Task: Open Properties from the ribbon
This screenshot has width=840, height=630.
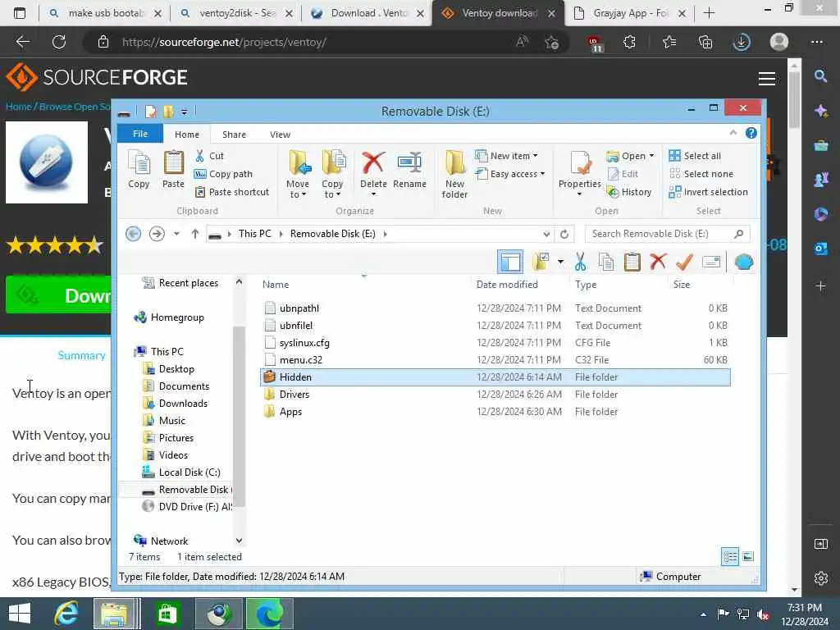Action: (x=580, y=171)
